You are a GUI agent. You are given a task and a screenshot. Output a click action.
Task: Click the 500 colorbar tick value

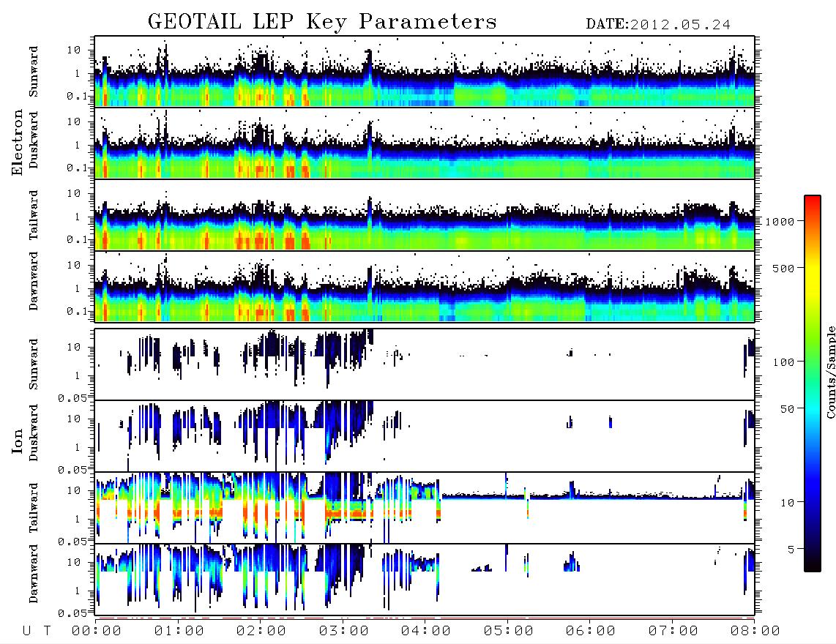(783, 268)
